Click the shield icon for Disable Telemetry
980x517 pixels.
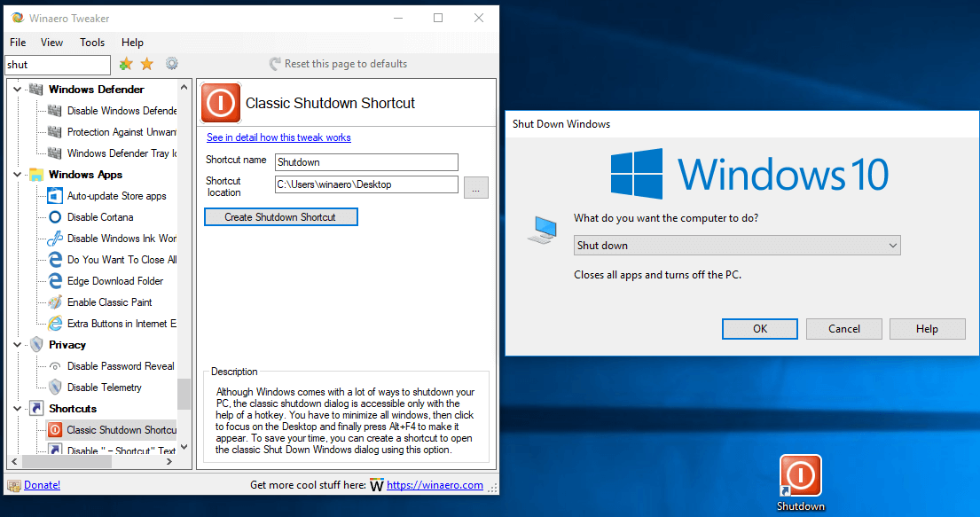tap(55, 387)
